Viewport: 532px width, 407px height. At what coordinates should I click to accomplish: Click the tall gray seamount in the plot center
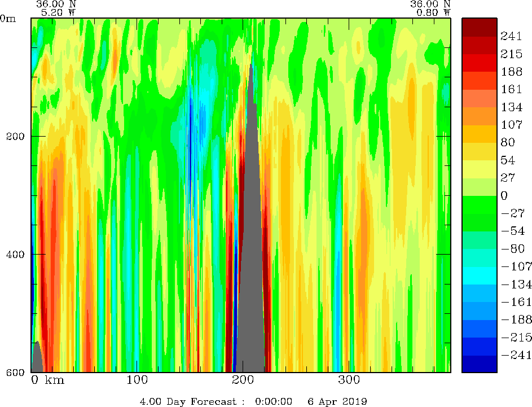point(251,238)
